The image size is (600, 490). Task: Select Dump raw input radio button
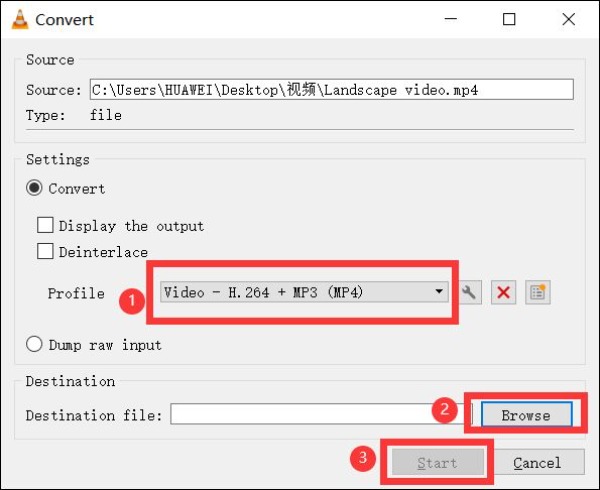pos(34,344)
